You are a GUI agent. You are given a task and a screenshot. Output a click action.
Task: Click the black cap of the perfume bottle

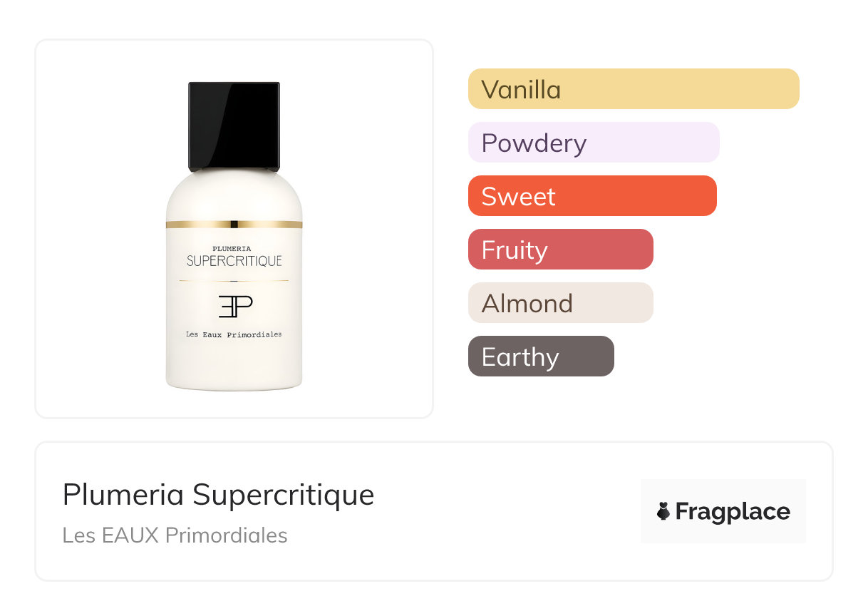click(234, 126)
